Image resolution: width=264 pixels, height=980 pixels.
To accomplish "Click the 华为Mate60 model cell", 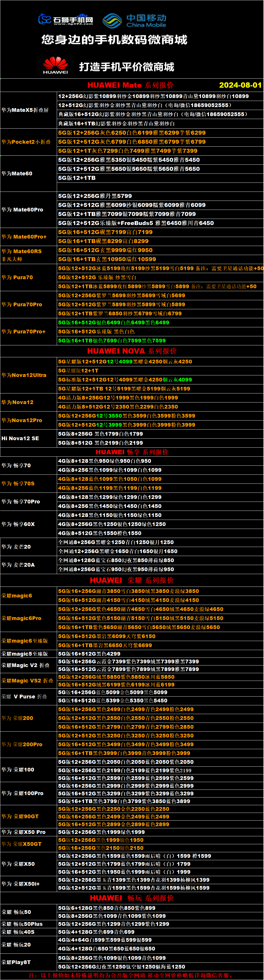I will point(28,173).
